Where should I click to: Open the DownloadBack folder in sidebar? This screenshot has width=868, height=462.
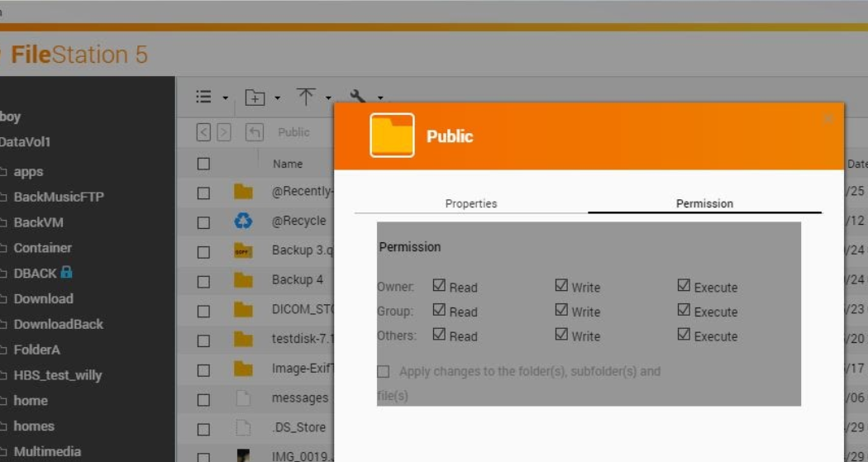coord(58,324)
